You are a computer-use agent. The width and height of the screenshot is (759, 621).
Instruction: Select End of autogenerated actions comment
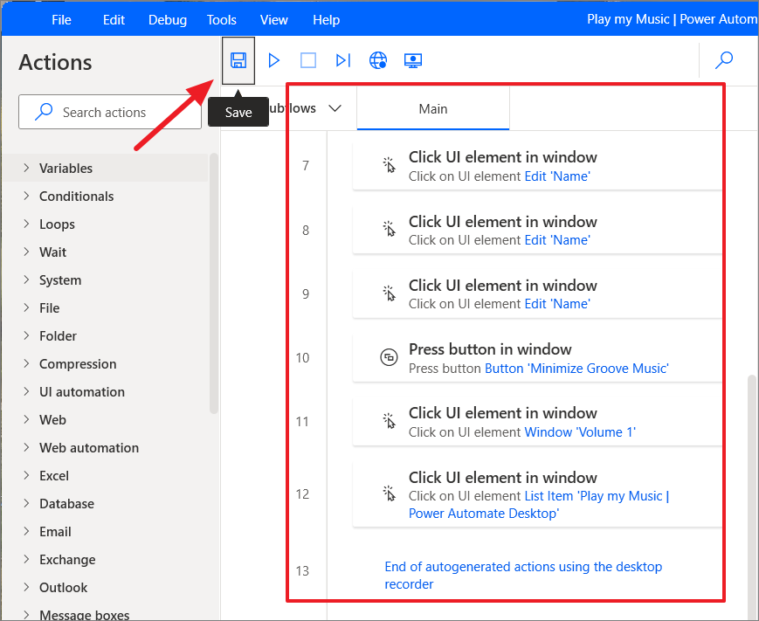pyautogui.click(x=523, y=575)
